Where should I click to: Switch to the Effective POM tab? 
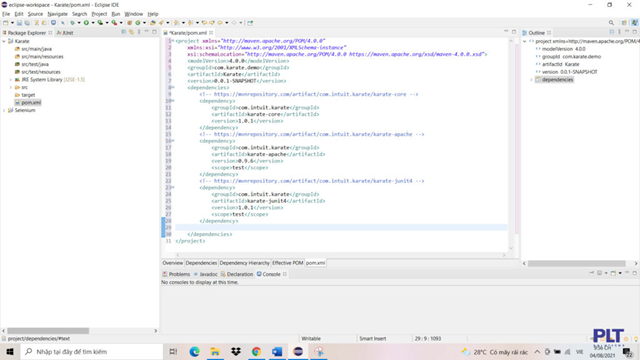pos(288,263)
